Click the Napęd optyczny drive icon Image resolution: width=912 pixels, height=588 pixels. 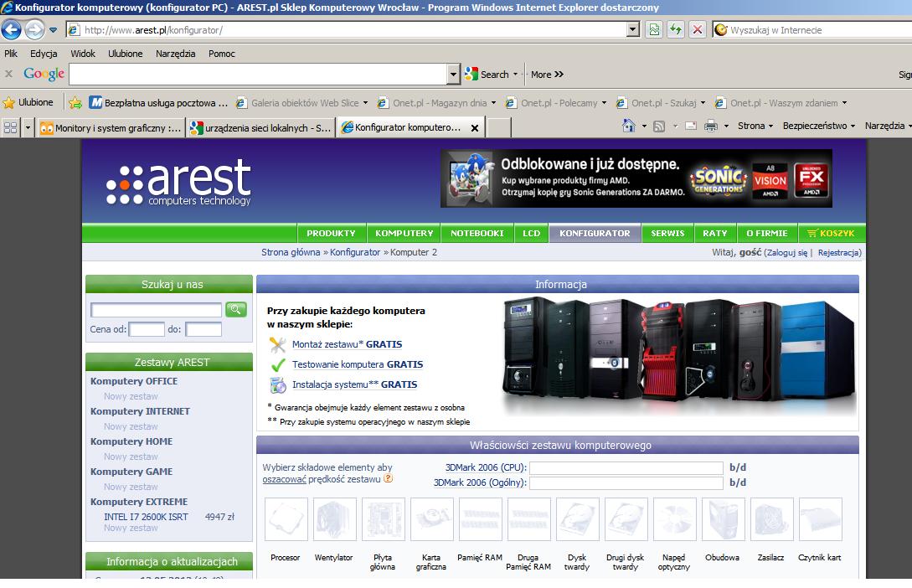[674, 520]
